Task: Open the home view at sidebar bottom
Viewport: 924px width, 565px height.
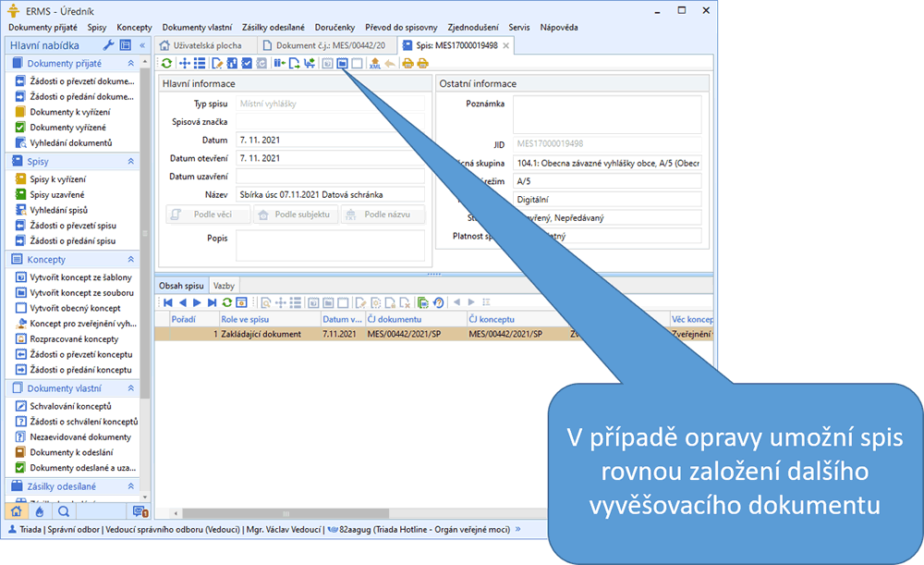Action: pyautogui.click(x=16, y=510)
